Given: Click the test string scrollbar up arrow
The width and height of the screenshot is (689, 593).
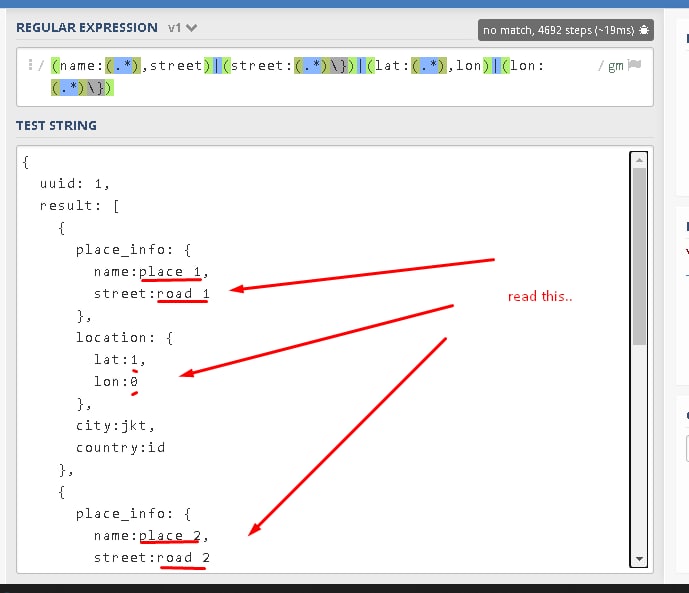Looking at the screenshot, I should pyautogui.click(x=639, y=160).
